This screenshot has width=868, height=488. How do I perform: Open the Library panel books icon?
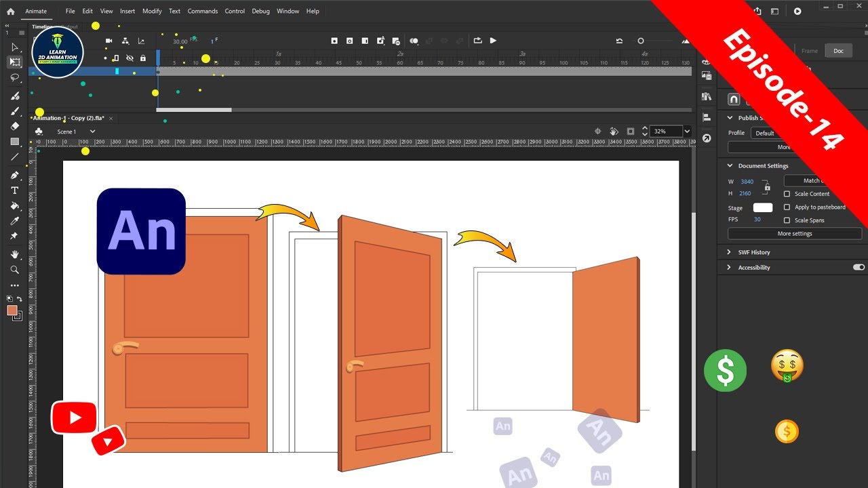(x=707, y=96)
